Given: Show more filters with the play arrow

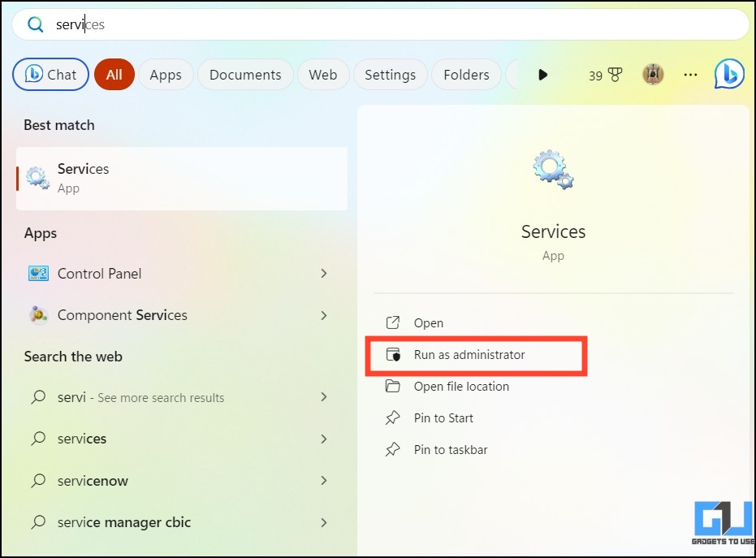Looking at the screenshot, I should 543,75.
